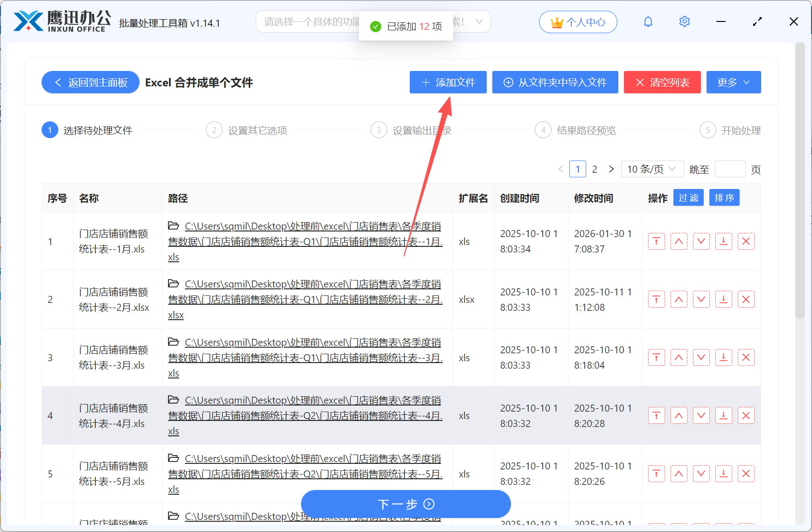The width and height of the screenshot is (812, 532).
Task: Open 个人中心 with the crown icon
Action: [x=578, y=21]
